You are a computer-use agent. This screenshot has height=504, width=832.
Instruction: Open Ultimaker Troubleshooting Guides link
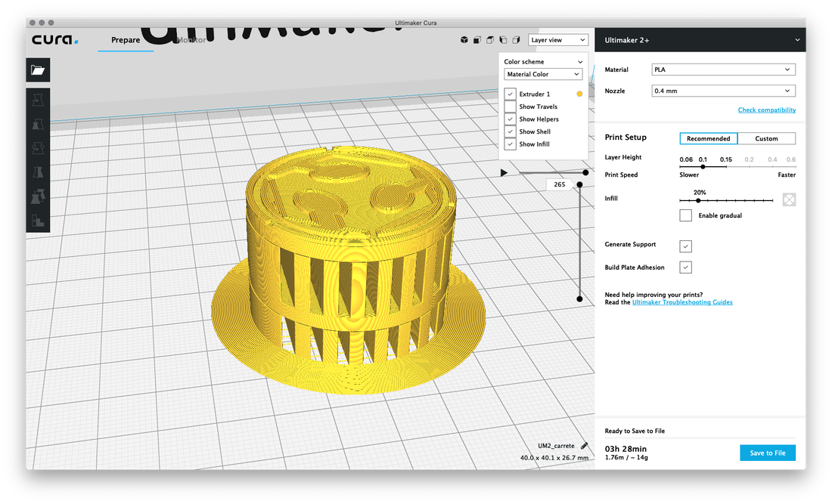(681, 302)
